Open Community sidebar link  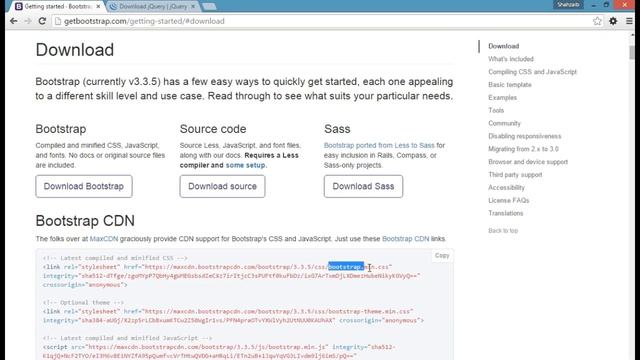tap(504, 123)
